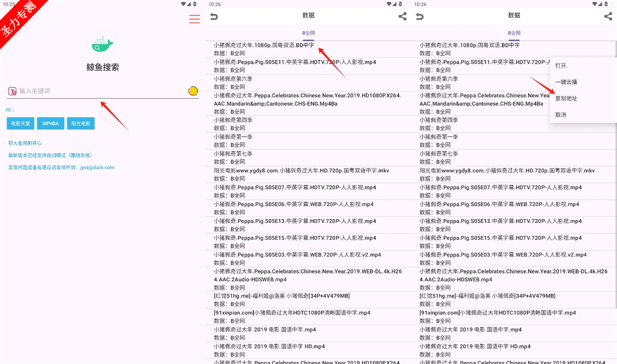Open the orange hamburger menu
The height and width of the screenshot is (364, 617).
click(x=195, y=19)
